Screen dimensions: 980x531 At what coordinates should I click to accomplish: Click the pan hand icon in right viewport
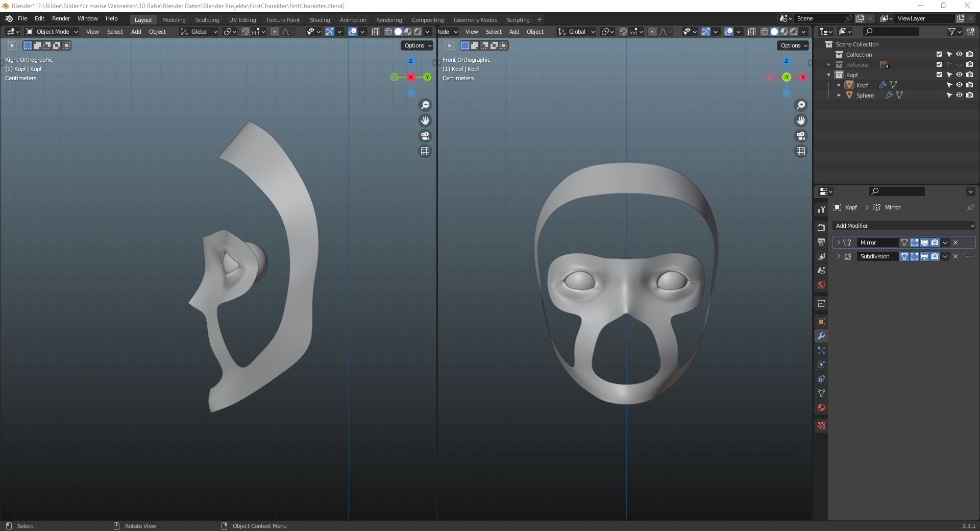pos(801,120)
